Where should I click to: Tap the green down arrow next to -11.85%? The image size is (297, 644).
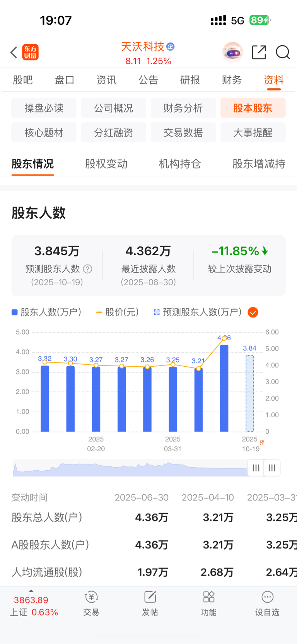click(265, 251)
